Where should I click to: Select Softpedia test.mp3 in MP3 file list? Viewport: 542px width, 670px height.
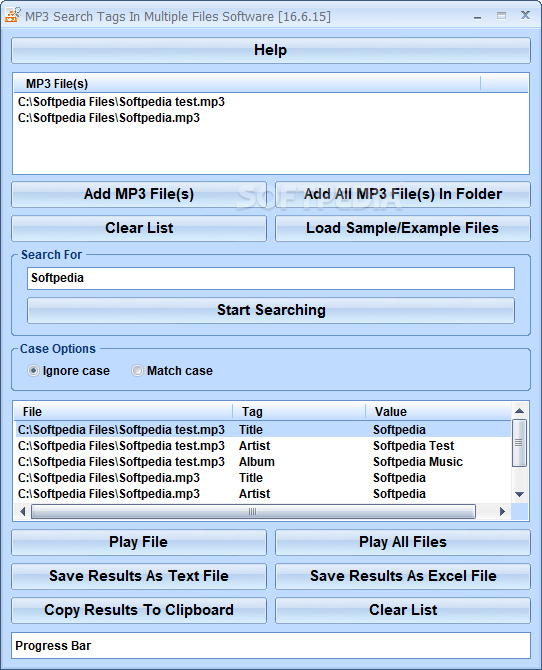click(x=121, y=102)
